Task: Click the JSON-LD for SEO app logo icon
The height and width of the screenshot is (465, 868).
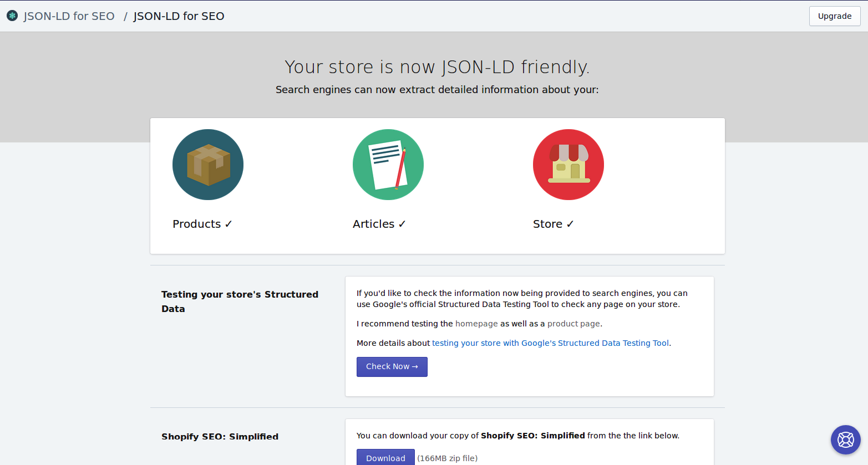Action: 12,16
